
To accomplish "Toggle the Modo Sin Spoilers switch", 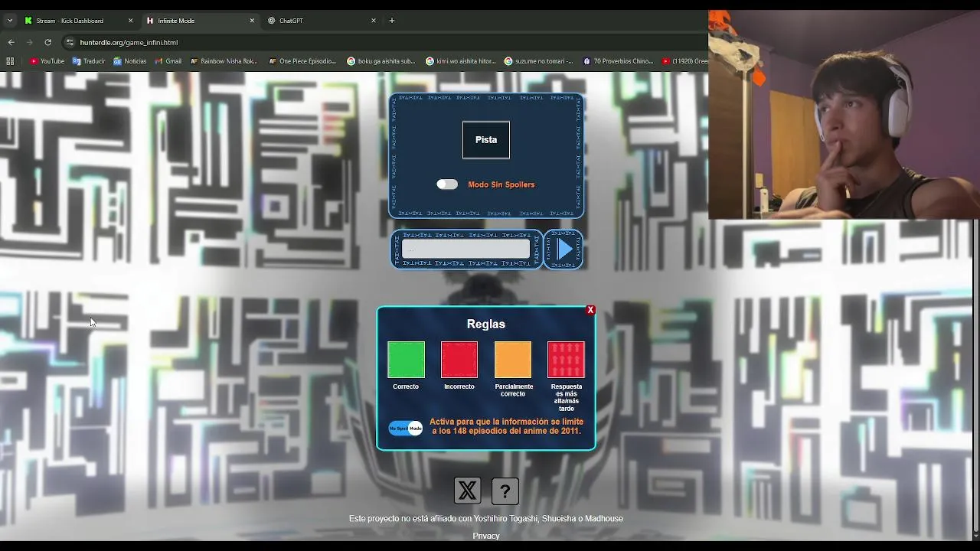I will (447, 184).
